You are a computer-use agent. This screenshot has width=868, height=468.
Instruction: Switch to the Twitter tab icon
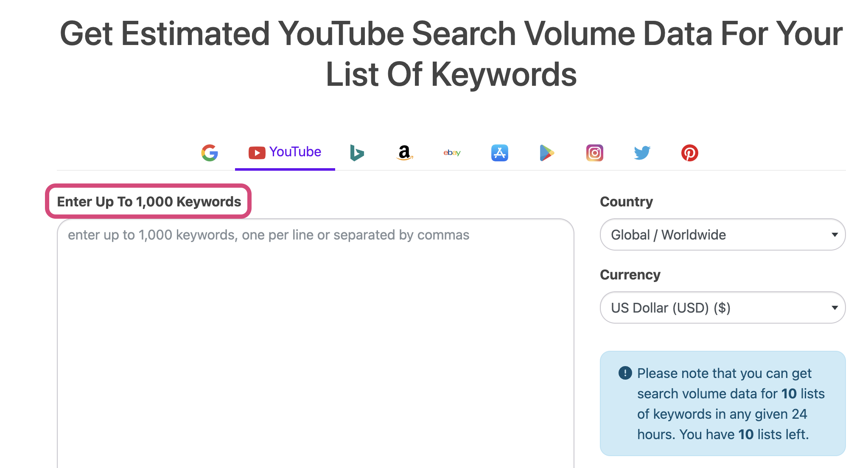click(642, 153)
